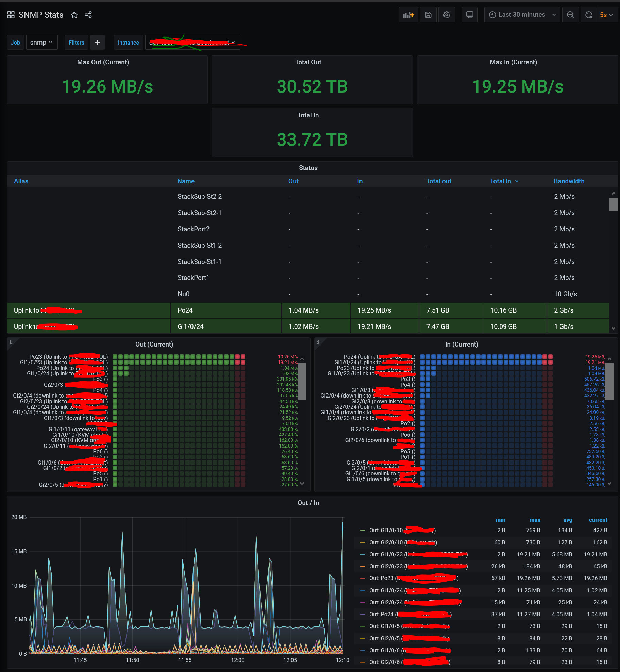The height and width of the screenshot is (672, 620).
Task: Open dashboard settings via the gear icon
Action: [x=447, y=15]
